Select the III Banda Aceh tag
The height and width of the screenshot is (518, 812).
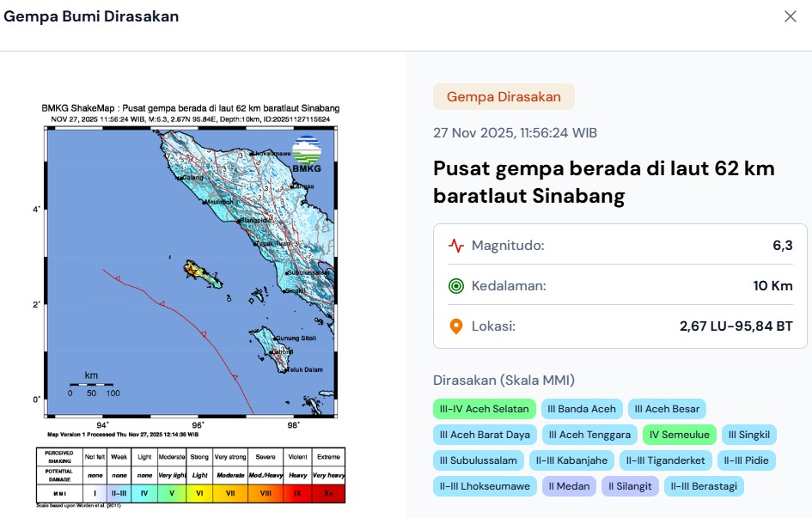tap(582, 409)
